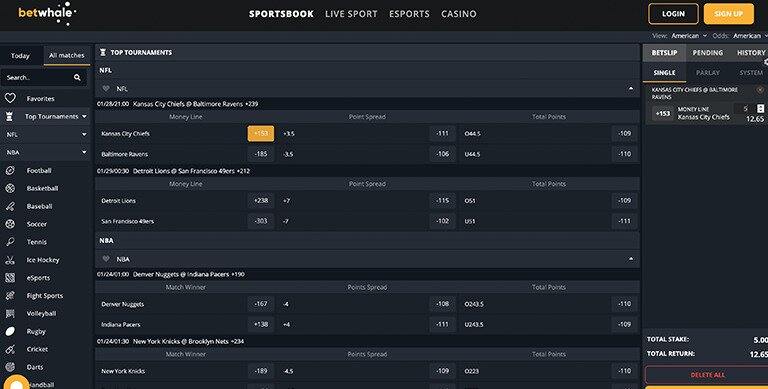Open Denver Nuggets @ Indiana Pacers match
Screen dimensions: 768x389
tap(181, 274)
